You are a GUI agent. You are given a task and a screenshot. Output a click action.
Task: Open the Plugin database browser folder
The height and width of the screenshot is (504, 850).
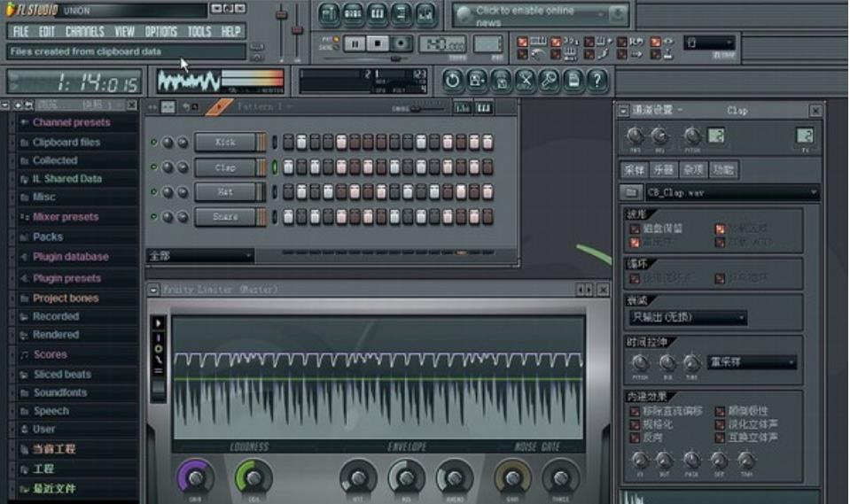(71, 257)
